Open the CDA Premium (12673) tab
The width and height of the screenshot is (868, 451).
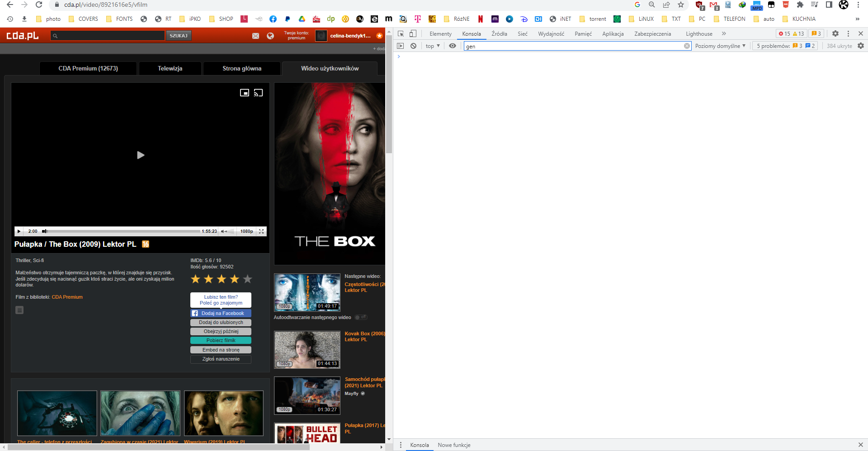(x=88, y=69)
